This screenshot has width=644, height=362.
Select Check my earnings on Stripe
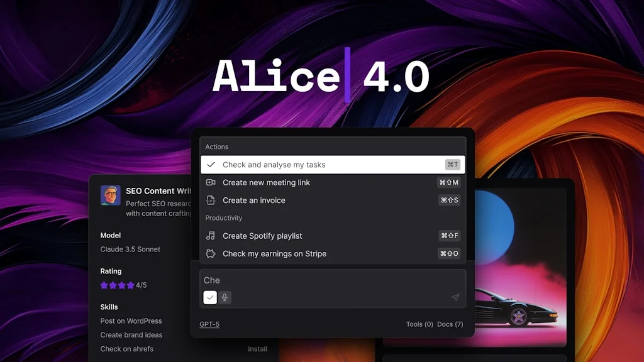[x=274, y=253]
